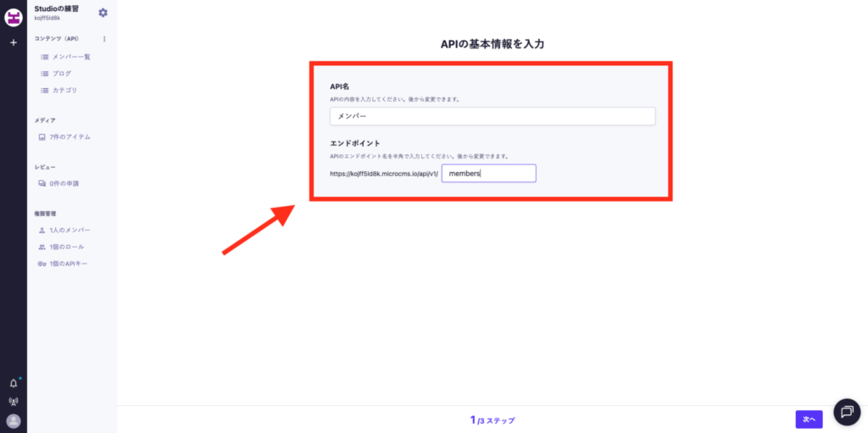Add a new service with plus icon
This screenshot has height=433, width=868.
click(x=14, y=42)
